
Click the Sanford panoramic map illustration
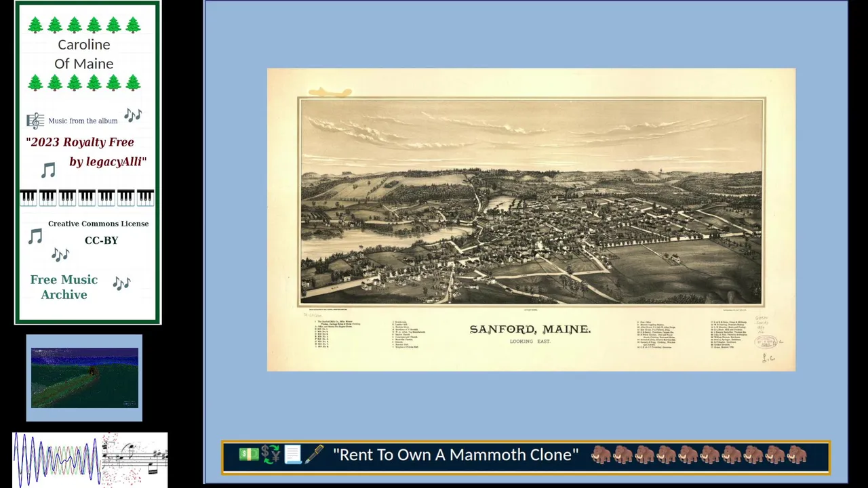pyautogui.click(x=532, y=202)
